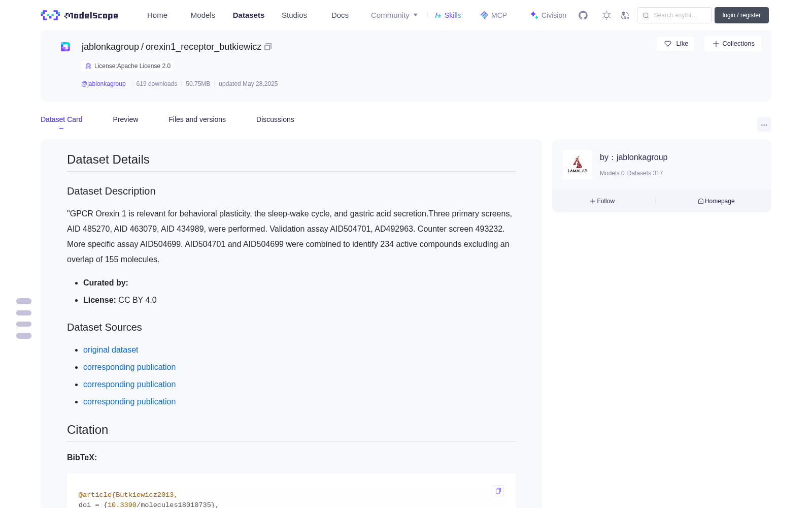The image size is (812, 508).
Task: Switch to the Discussions tab
Action: pos(275,119)
